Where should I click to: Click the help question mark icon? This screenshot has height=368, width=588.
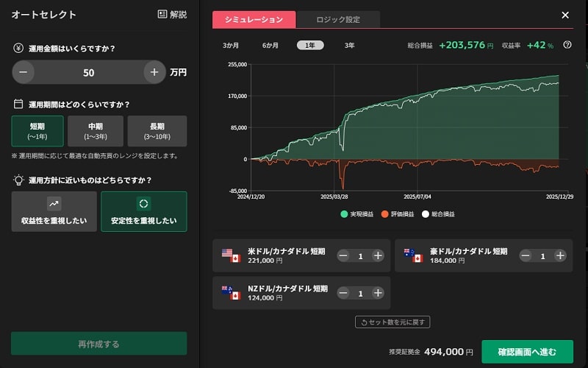tap(567, 45)
